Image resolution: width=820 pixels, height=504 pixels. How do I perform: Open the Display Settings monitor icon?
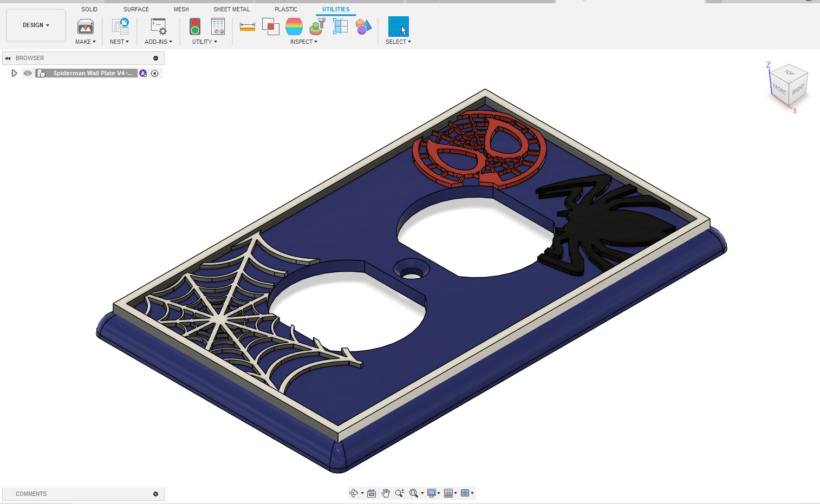tap(432, 493)
